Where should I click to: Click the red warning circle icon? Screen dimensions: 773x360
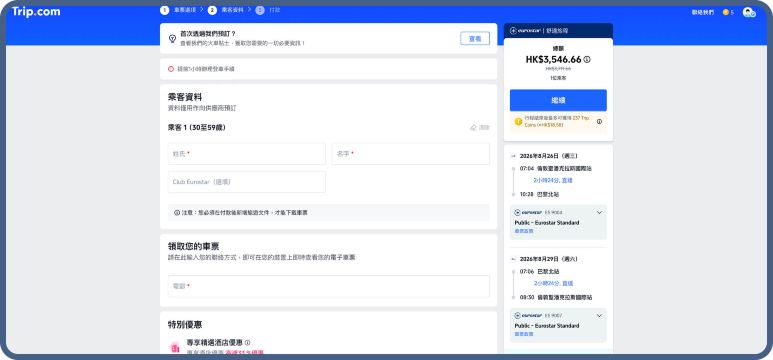(171, 69)
